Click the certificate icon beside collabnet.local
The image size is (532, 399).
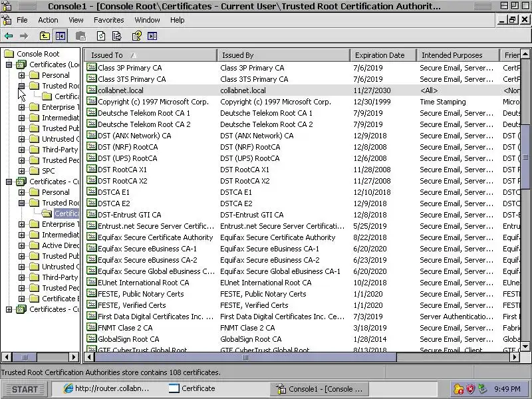[x=91, y=90]
